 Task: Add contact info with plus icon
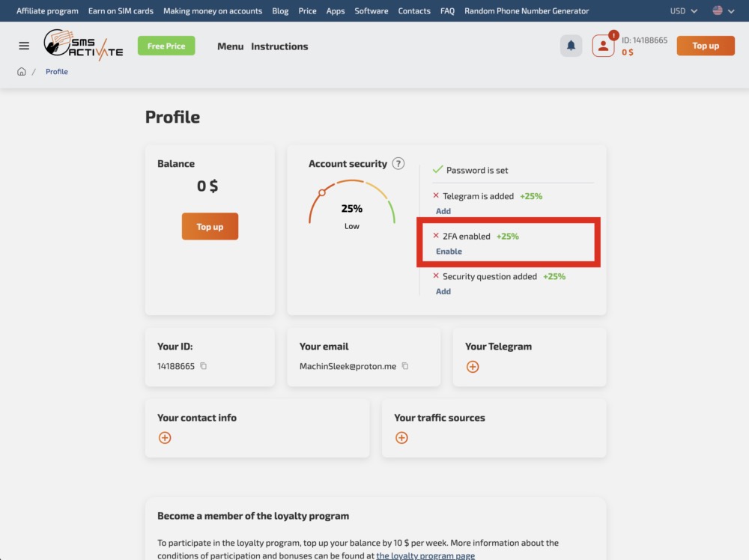(165, 438)
